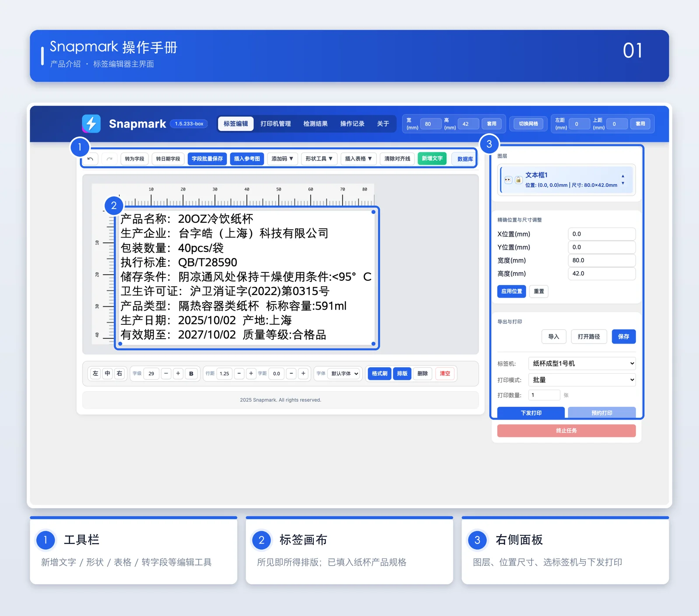
Task: Click the 转为字段 button
Action: pos(135,159)
